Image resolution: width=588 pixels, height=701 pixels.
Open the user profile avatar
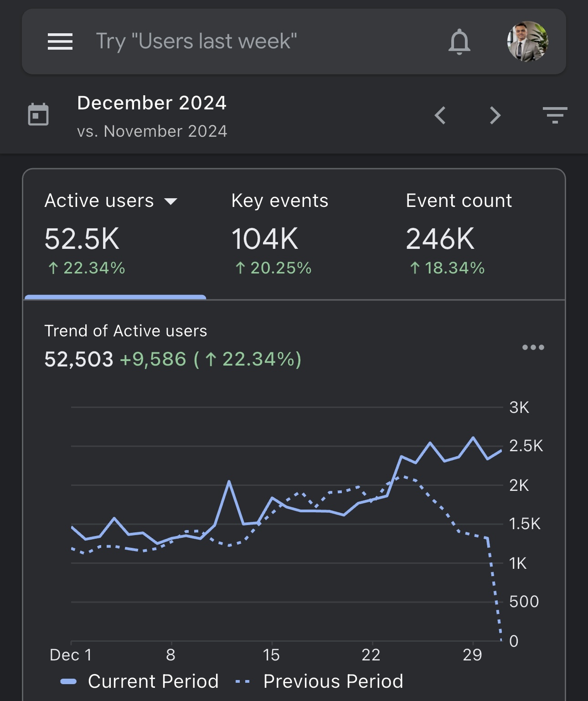click(x=527, y=41)
